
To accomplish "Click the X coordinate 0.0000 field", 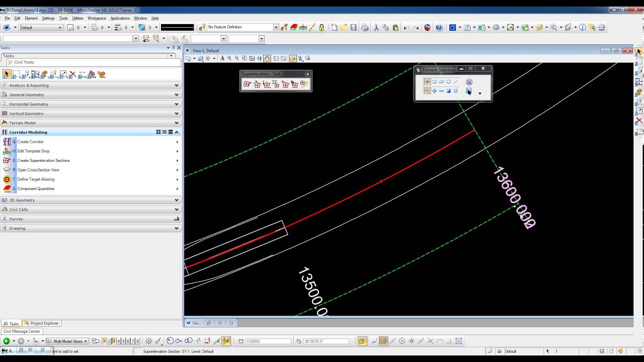I will click(268, 341).
